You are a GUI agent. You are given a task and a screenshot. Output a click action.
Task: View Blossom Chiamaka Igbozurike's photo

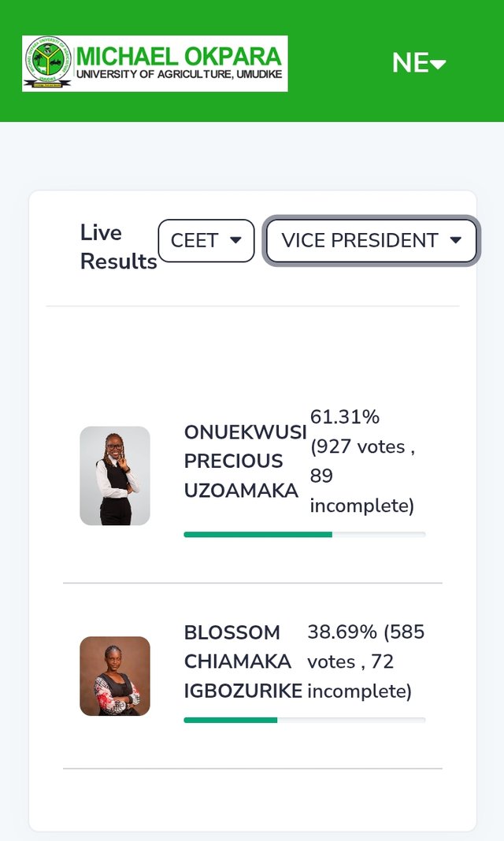115,676
